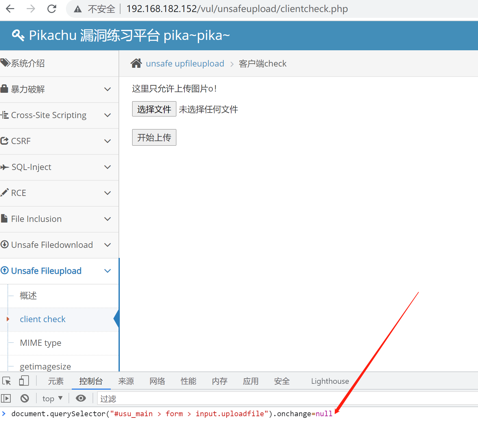Image resolution: width=478 pixels, height=448 pixels.
Task: Click the 过滤 filter input field
Action: pyautogui.click(x=287, y=398)
